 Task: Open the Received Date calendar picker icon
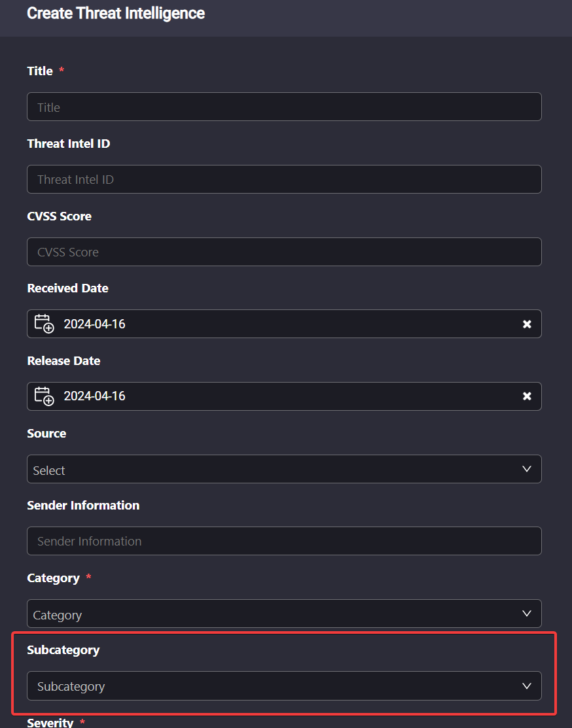coord(44,324)
